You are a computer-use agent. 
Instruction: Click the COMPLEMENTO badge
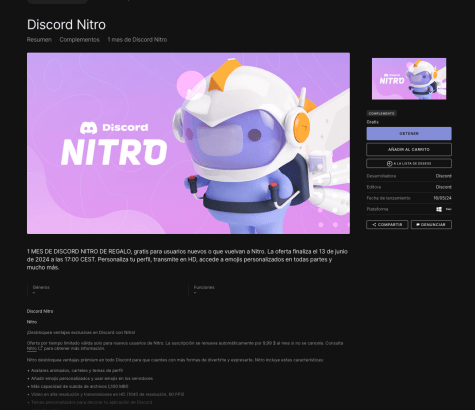click(x=382, y=113)
